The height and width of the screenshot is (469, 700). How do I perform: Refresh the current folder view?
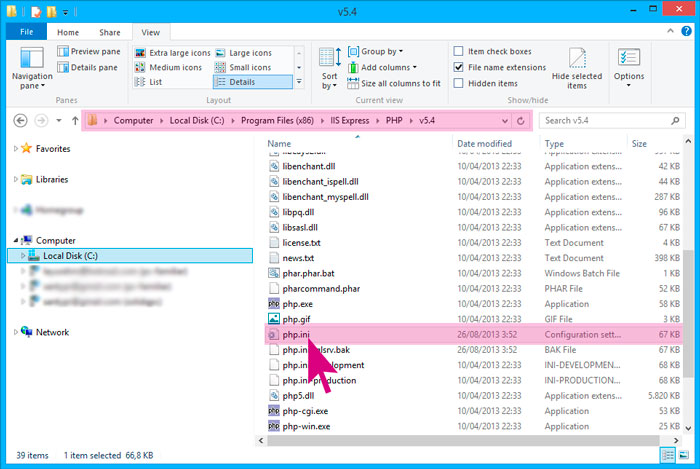click(x=520, y=120)
